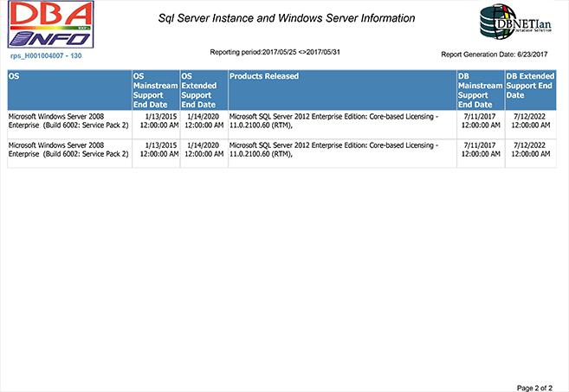Click the DB Mainstream Support End Date header
Viewport: 569px width, 392px height.
tap(481, 90)
